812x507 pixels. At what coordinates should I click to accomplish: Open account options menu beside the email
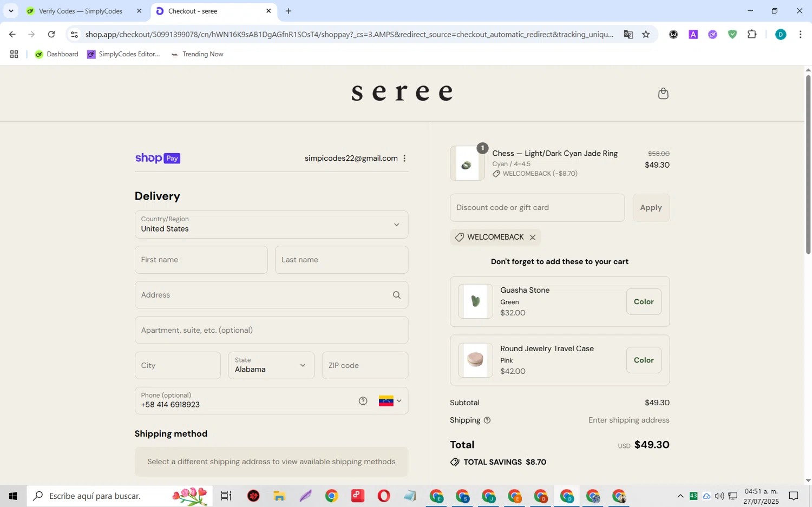pyautogui.click(x=404, y=159)
